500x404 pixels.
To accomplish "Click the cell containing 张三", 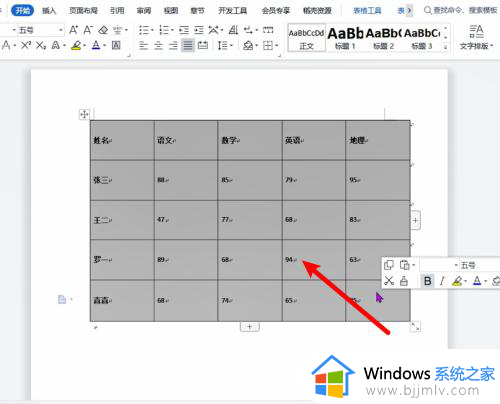I will tap(122, 180).
